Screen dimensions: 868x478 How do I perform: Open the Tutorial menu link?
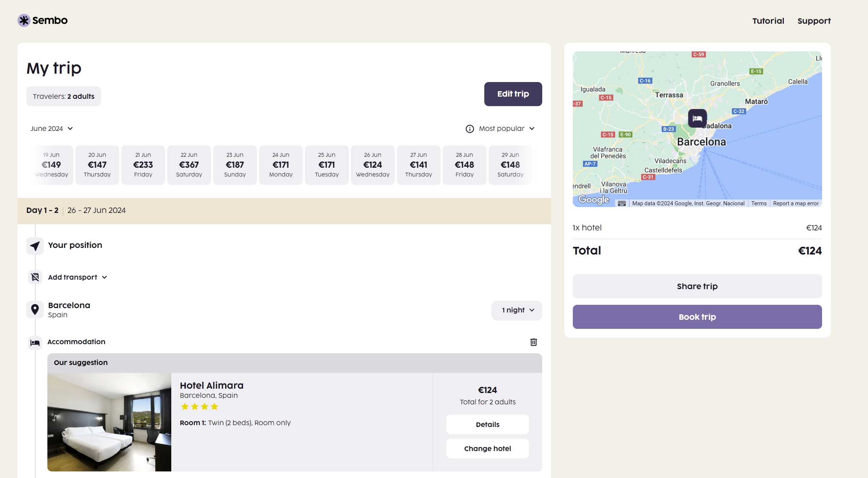pyautogui.click(x=768, y=21)
